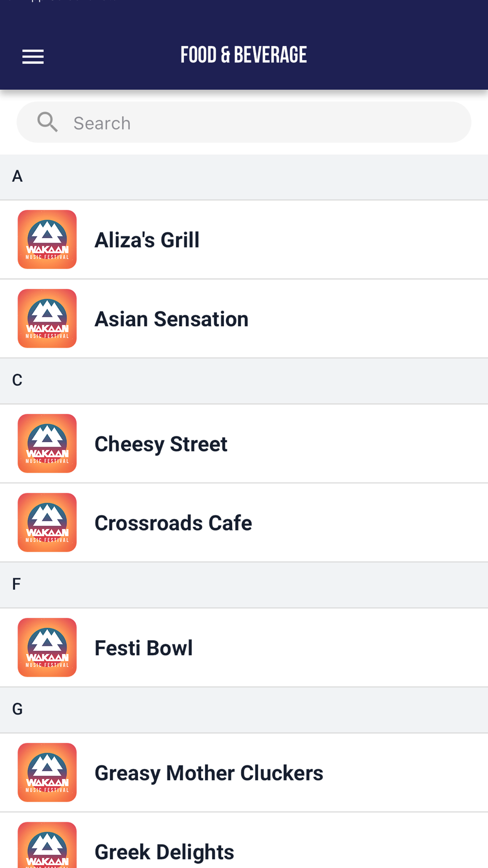This screenshot has height=868, width=488.
Task: Tap the Wakaan logo beside Cheesy Street
Action: 47,444
